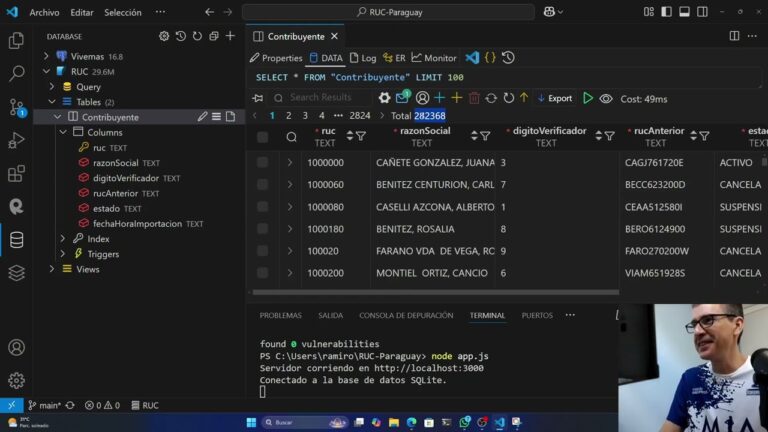Open the Archivo menu
Screen dimensions: 768x432
(x=44, y=12)
